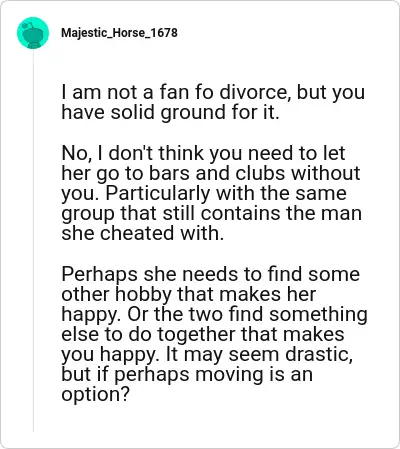Click the final word 'option?'
400x449 pixels.
(95, 395)
